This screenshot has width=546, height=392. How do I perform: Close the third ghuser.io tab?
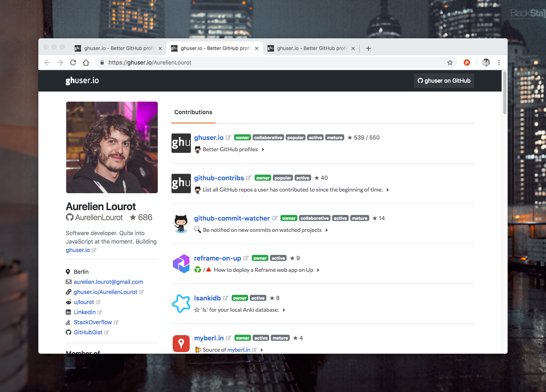tap(353, 48)
